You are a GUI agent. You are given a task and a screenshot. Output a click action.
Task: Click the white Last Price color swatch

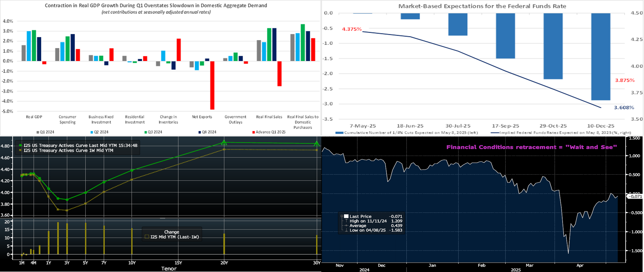(346, 216)
